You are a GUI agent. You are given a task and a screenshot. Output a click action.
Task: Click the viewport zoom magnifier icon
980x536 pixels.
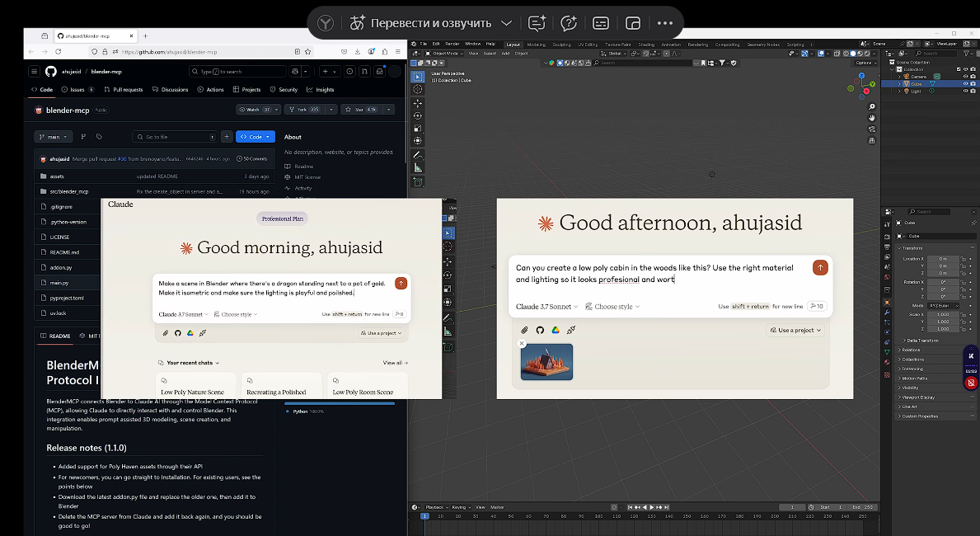pyautogui.click(x=872, y=107)
